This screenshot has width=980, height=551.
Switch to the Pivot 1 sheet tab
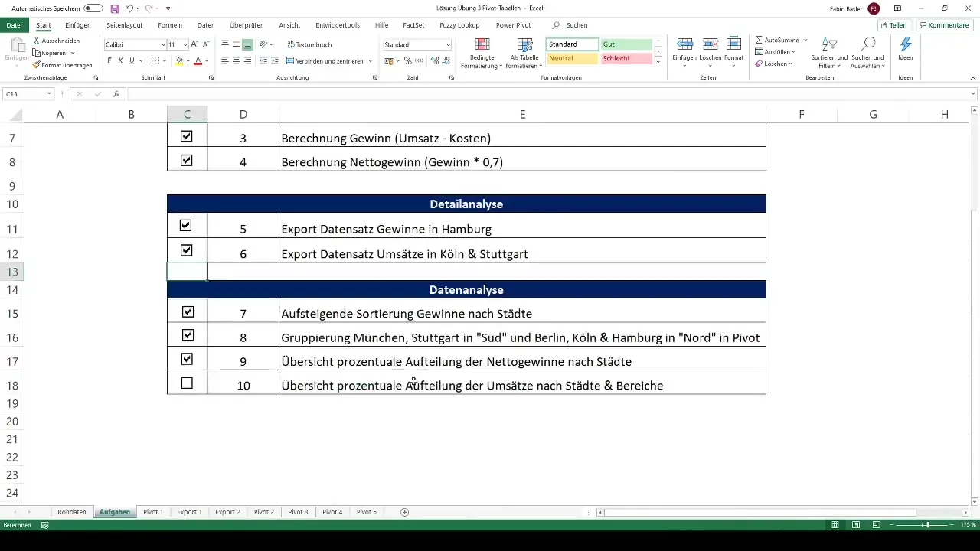(153, 512)
